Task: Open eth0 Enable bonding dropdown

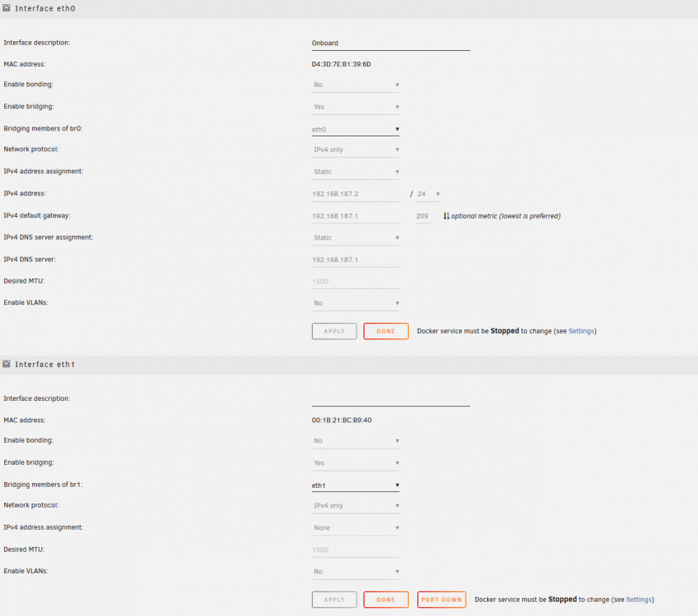Action: [x=356, y=85]
